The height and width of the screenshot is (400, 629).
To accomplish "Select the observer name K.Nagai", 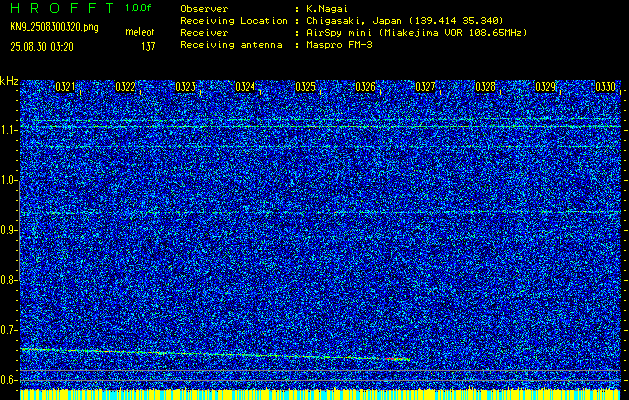I will [327, 8].
